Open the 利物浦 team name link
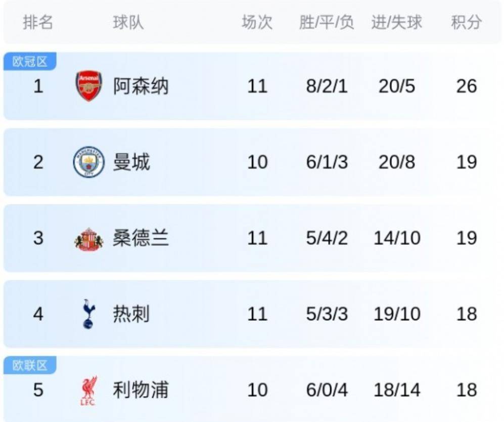504x422 pixels. [x=141, y=390]
